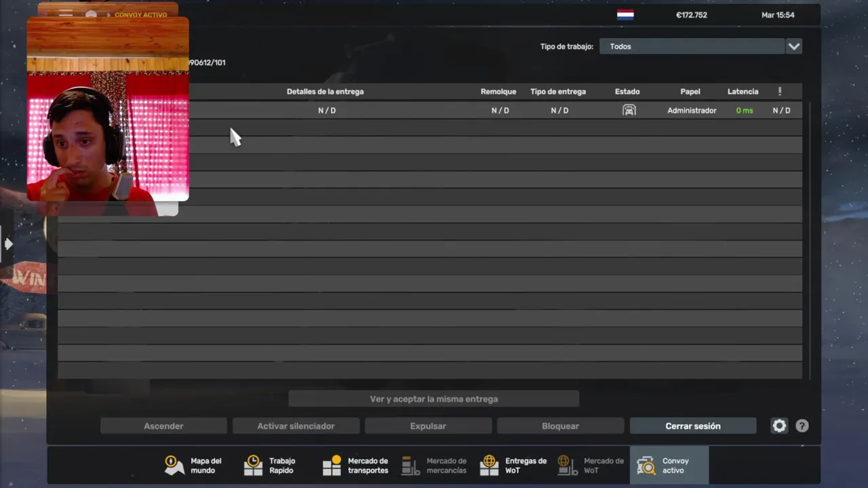Select the Convoy activo tab
Screen dimensions: 868x488
click(x=669, y=466)
